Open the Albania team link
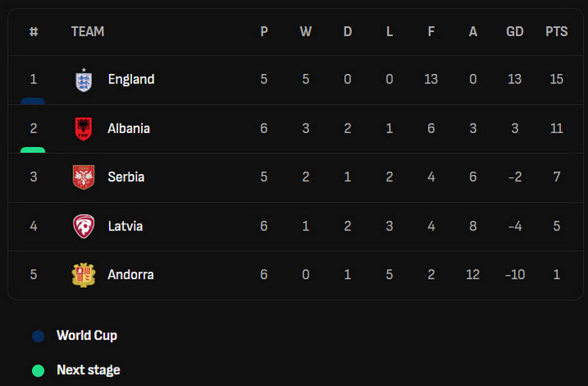 point(129,129)
